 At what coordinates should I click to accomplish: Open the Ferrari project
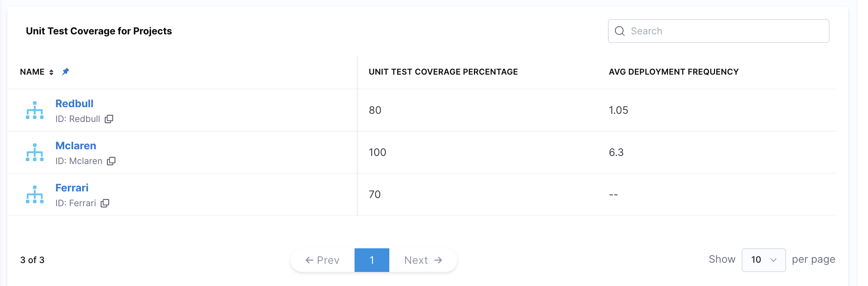pyautogui.click(x=72, y=188)
